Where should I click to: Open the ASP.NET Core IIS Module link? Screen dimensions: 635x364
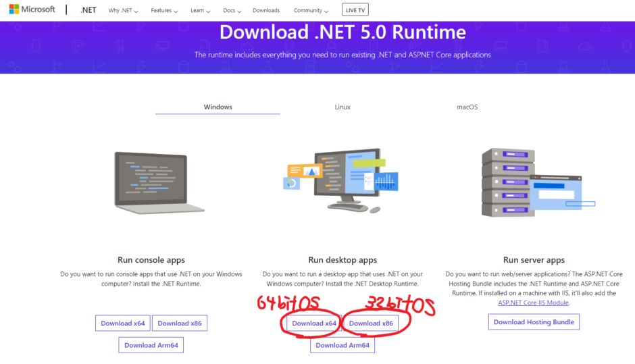tap(534, 303)
